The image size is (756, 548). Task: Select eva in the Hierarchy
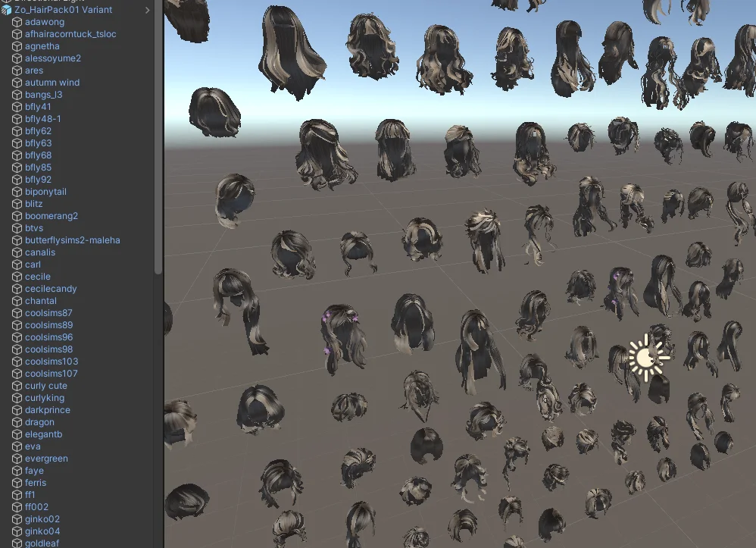(32, 446)
